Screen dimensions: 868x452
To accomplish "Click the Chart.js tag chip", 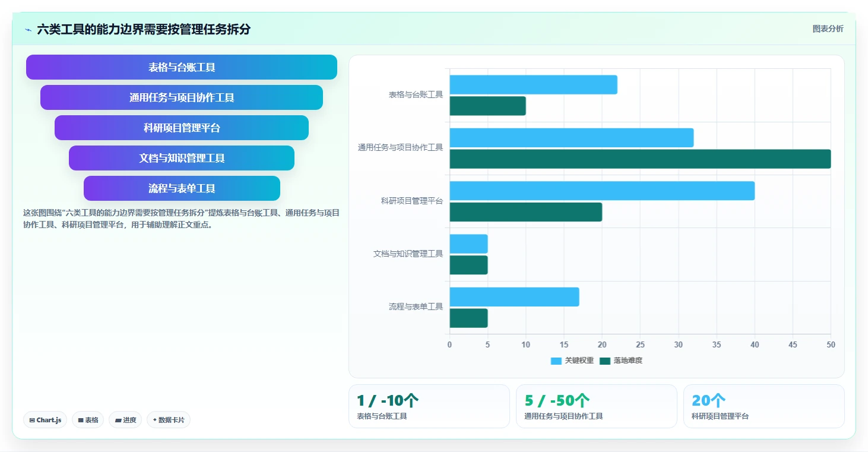I will point(46,420).
